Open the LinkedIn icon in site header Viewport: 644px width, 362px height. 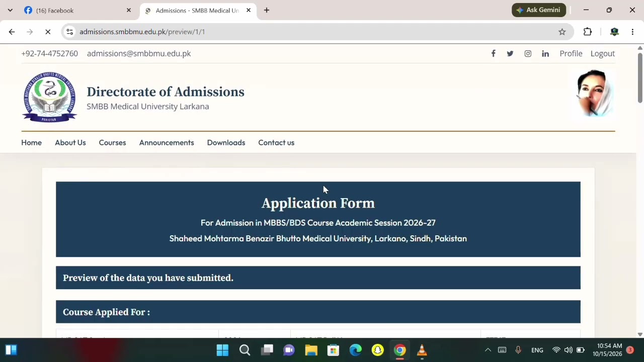(x=545, y=53)
